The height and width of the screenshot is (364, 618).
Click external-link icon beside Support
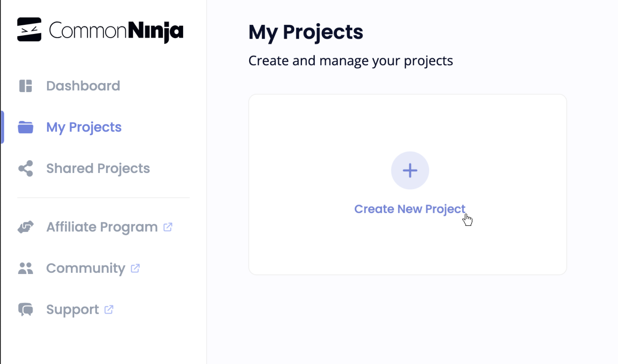(109, 309)
